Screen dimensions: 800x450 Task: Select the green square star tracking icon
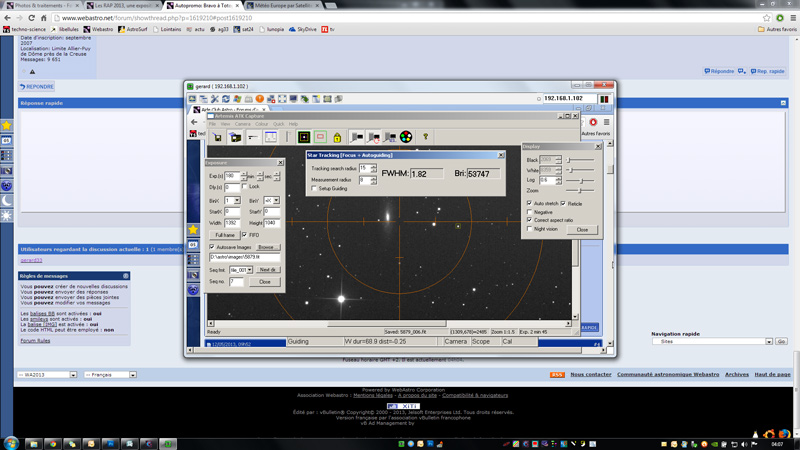tap(304, 137)
